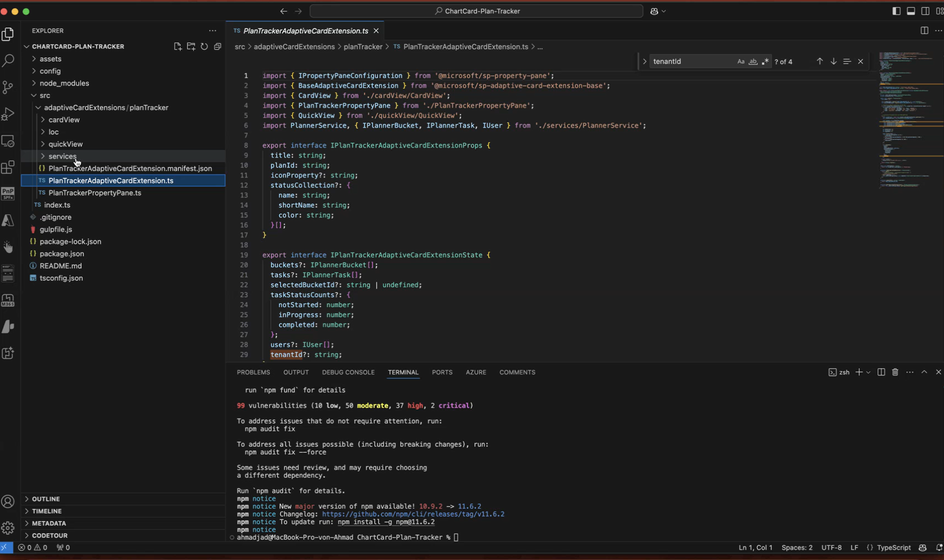Open Run and Debug view
Viewport: 944px width, 560px height.
(x=8, y=114)
